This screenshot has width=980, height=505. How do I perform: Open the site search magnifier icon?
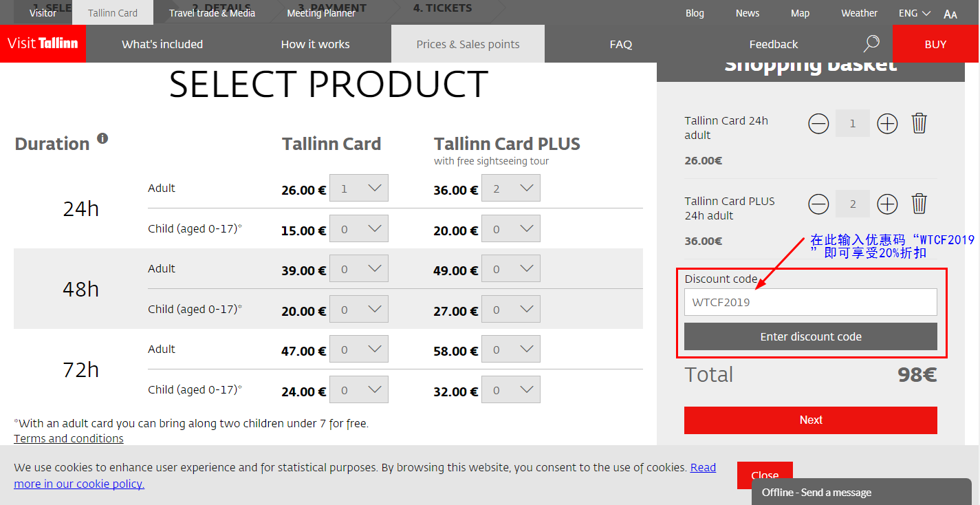click(871, 44)
